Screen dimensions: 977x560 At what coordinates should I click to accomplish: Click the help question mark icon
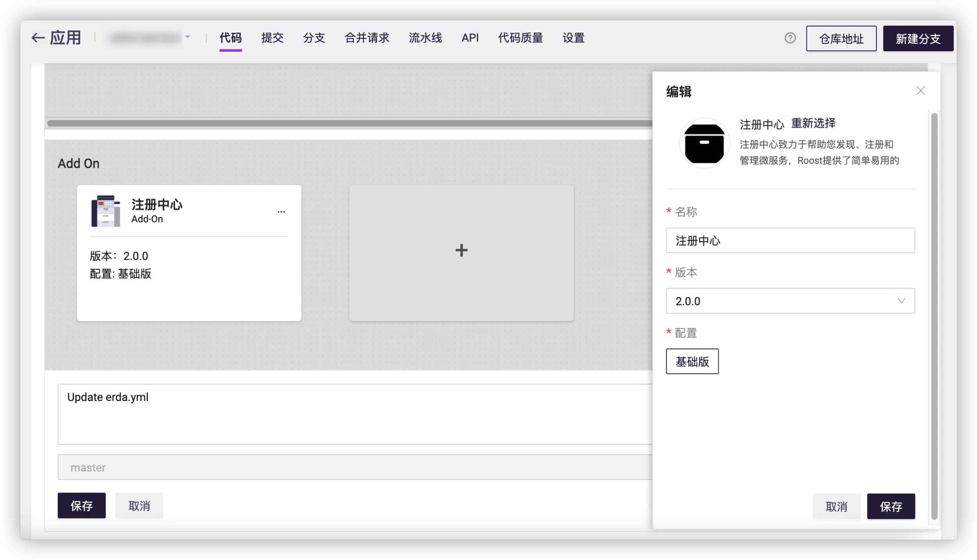coord(790,38)
